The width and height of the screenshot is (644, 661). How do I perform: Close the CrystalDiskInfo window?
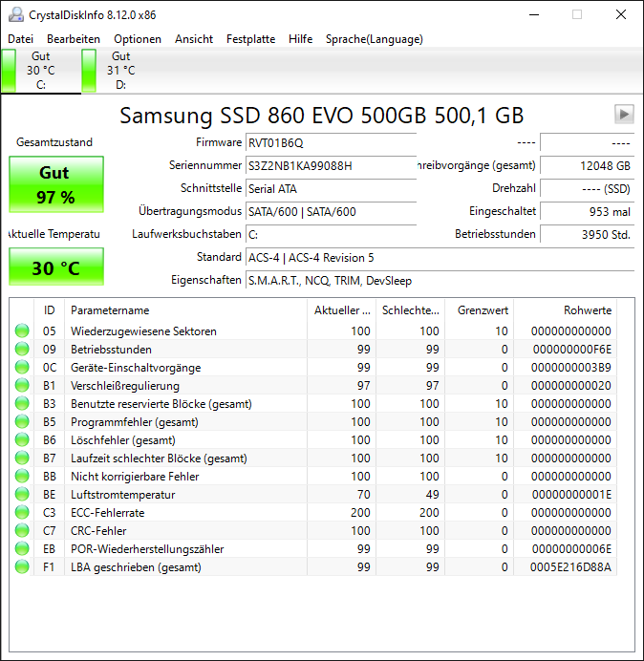(621, 14)
